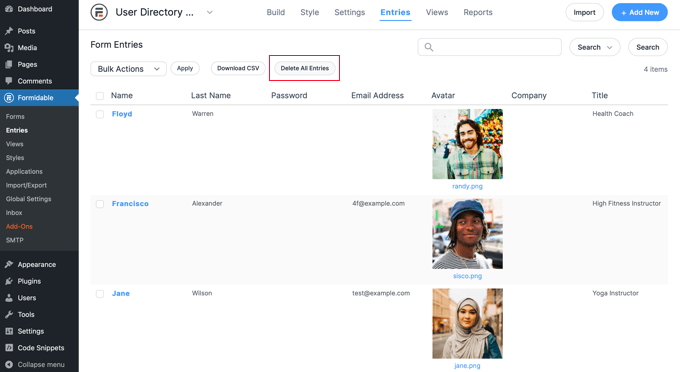This screenshot has height=372, width=680.
Task: Open Jane's entry link
Action: [121, 293]
